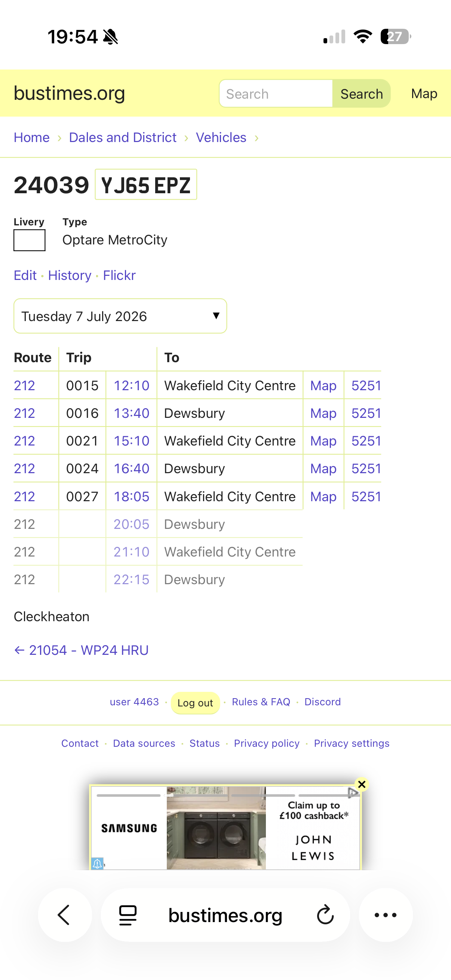The image size is (451, 980).
Task: Open the browser three-dots menu
Action: 386,915
